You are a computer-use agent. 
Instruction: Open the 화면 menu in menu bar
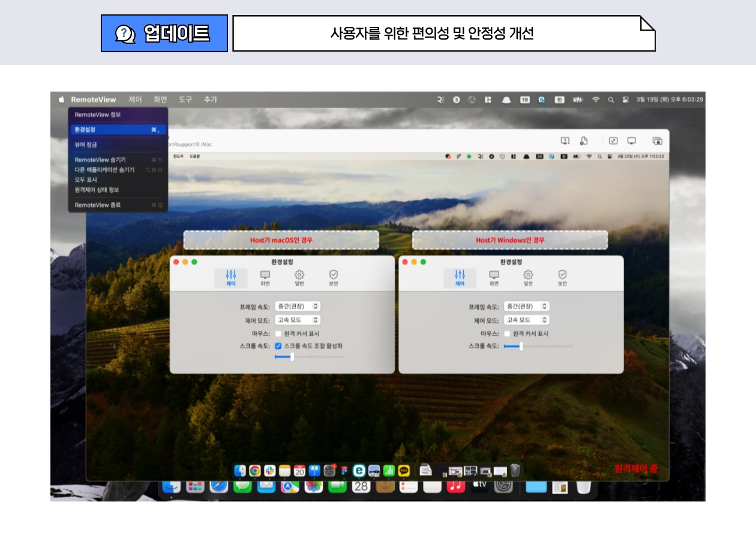160,100
